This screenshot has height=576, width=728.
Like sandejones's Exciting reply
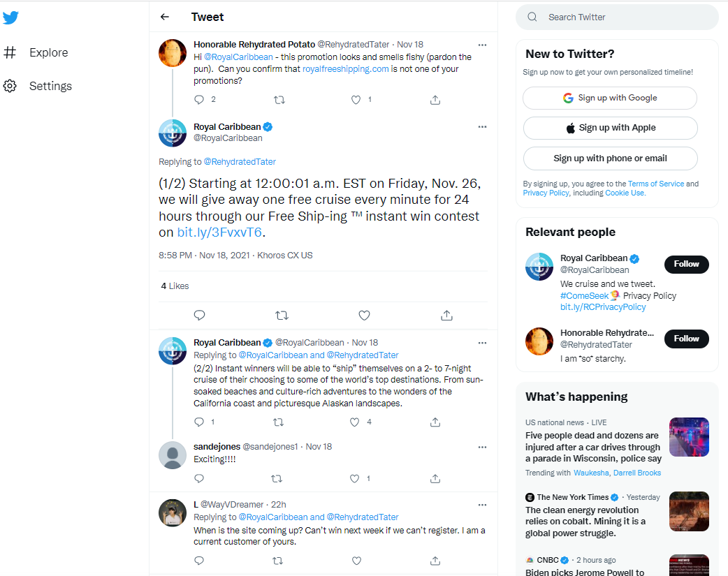[355, 478]
